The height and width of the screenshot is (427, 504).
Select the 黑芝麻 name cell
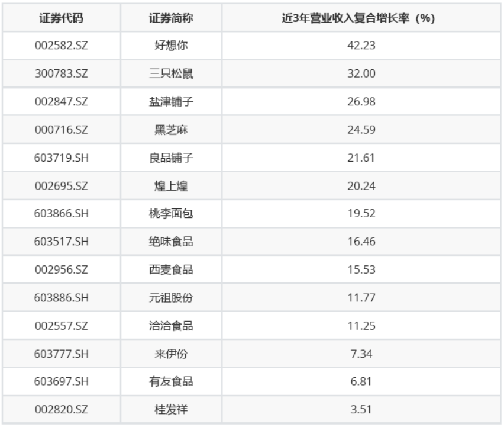pyautogui.click(x=171, y=130)
